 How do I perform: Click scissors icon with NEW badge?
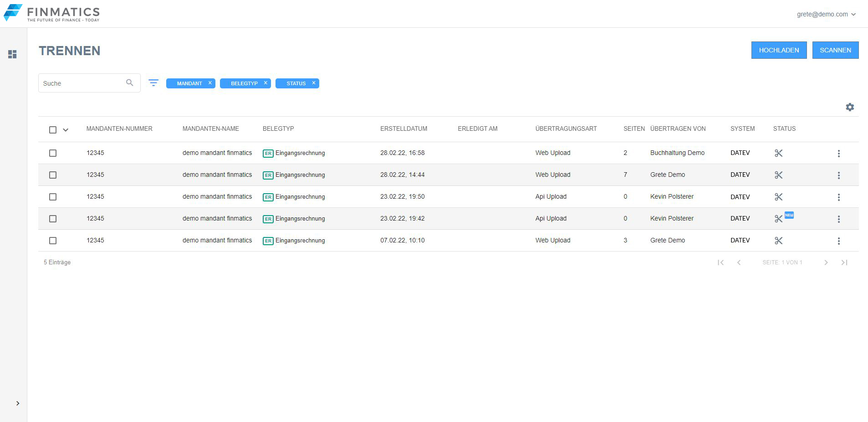point(778,219)
